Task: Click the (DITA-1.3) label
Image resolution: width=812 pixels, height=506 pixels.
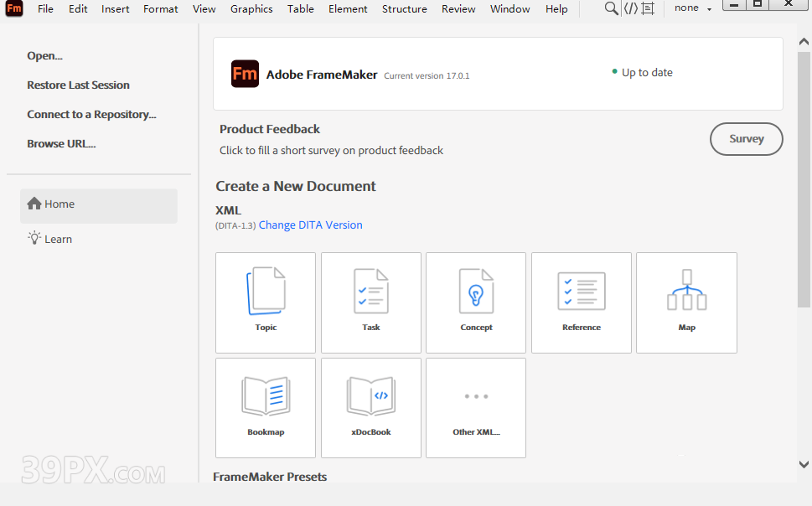Action: click(235, 226)
